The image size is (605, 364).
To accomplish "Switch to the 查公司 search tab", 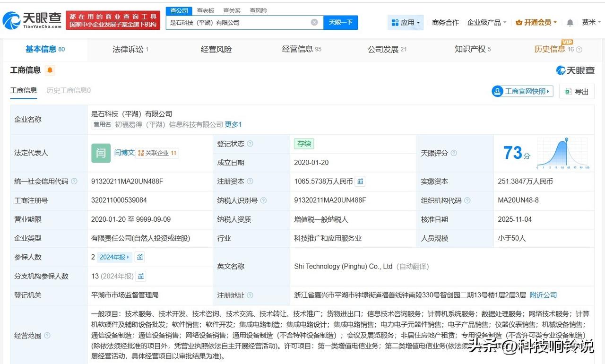I will coord(179,10).
